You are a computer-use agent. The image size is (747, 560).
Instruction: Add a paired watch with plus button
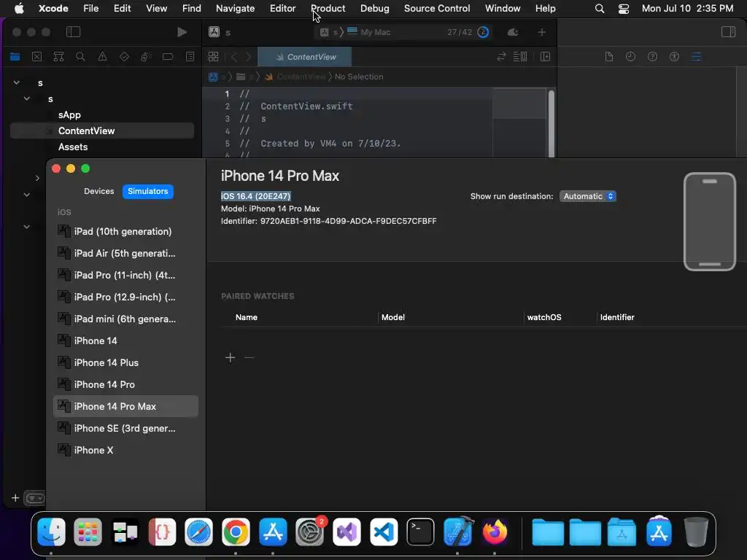point(230,357)
